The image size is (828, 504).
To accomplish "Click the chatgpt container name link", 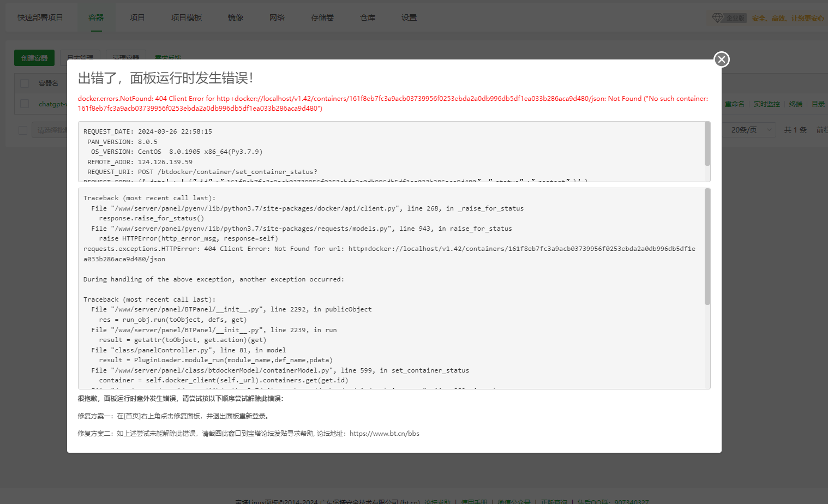I will point(52,104).
